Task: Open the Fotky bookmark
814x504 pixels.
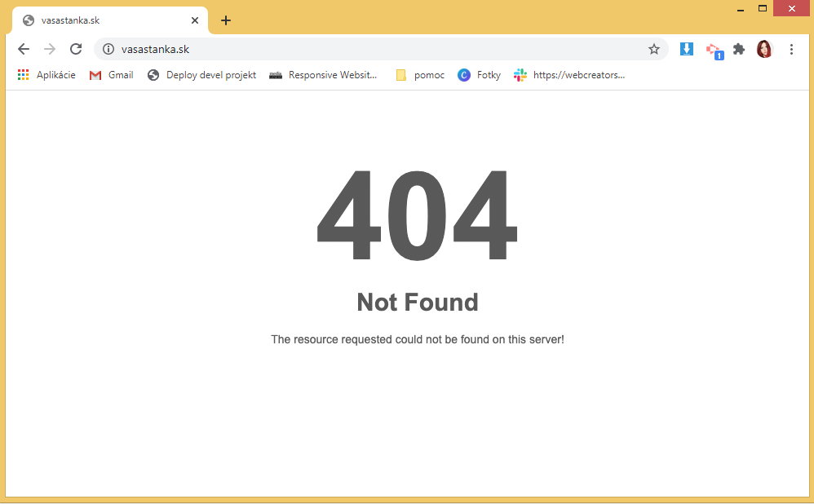Action: click(x=479, y=75)
